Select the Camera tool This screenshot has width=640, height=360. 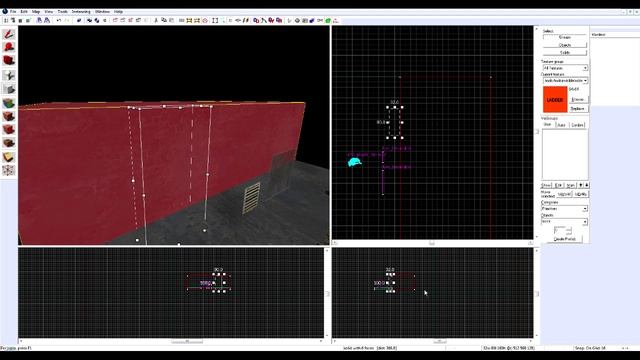click(x=9, y=61)
